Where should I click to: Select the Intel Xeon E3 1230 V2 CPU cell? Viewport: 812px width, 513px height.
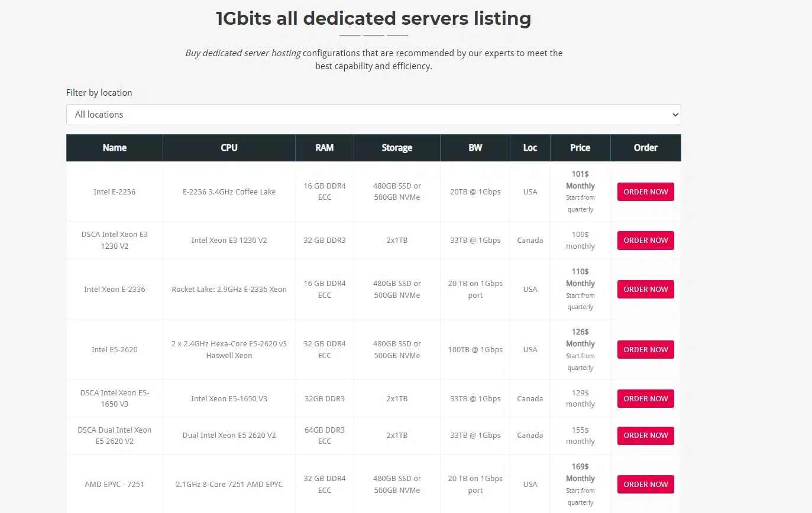pos(229,241)
